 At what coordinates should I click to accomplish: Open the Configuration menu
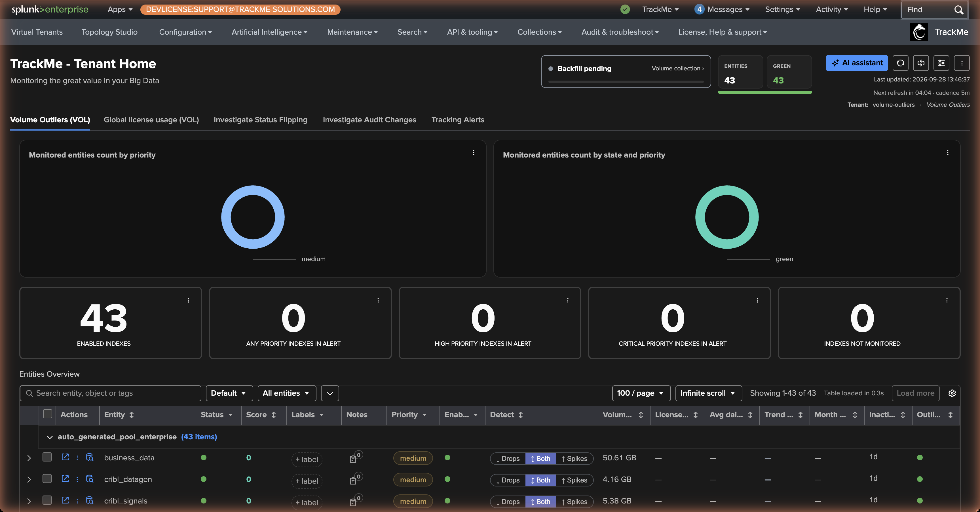coord(186,32)
